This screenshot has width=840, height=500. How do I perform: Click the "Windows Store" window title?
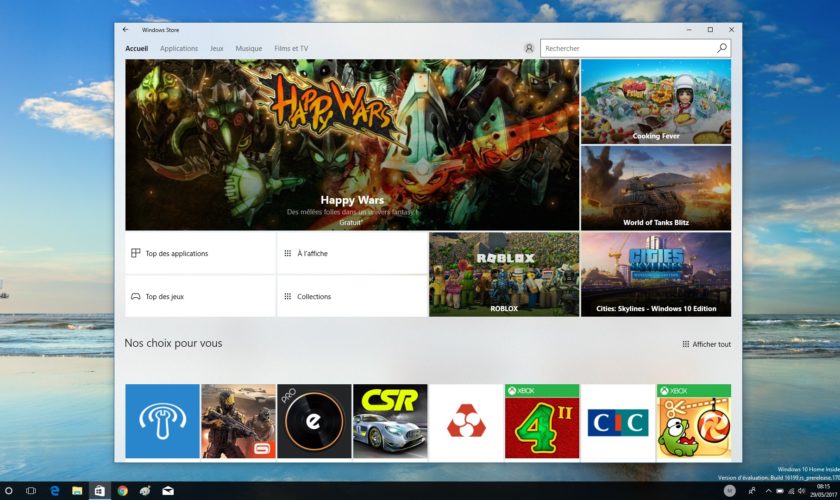pyautogui.click(x=160, y=30)
